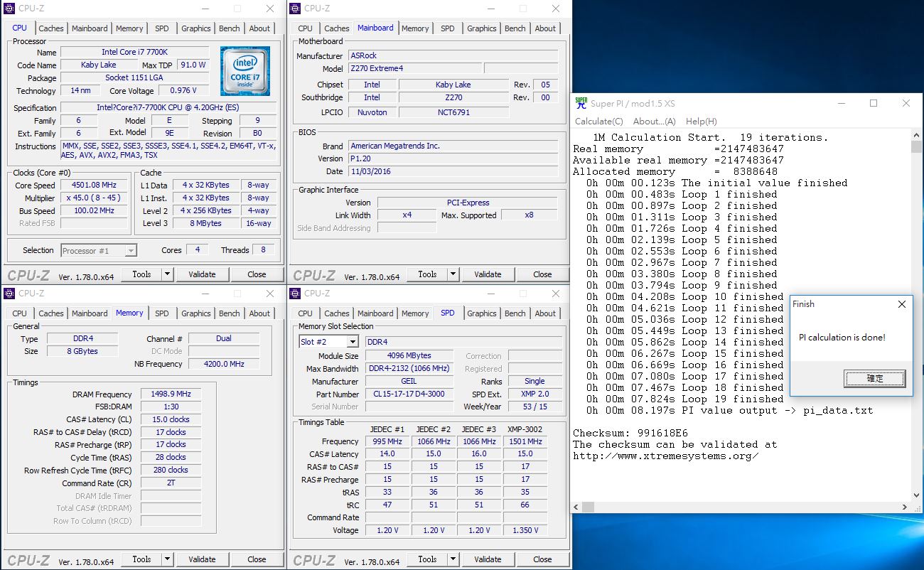Click the Checksum: 991618E6 line

pos(630,433)
